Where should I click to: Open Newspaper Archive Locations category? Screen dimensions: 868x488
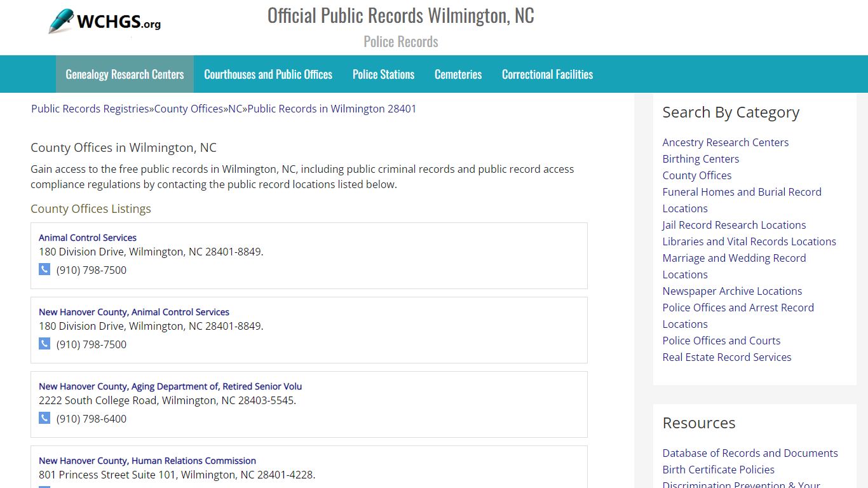point(732,291)
